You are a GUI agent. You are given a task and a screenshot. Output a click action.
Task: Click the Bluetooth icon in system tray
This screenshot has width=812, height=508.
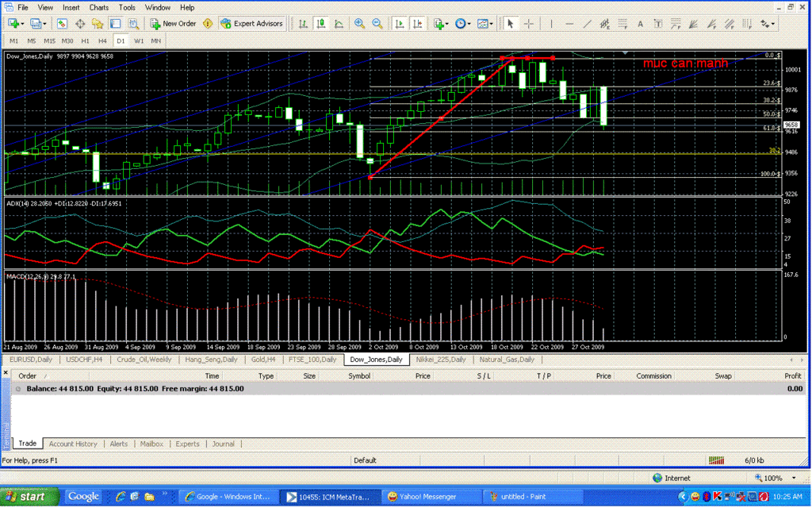[707, 497]
